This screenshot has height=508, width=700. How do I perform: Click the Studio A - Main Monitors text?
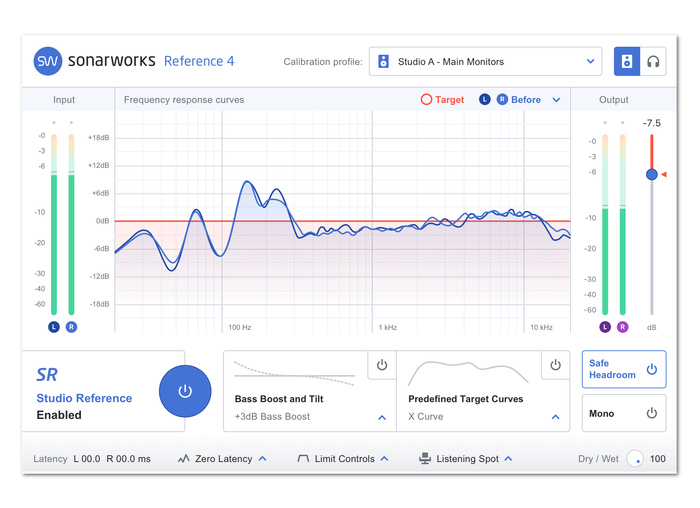(451, 62)
